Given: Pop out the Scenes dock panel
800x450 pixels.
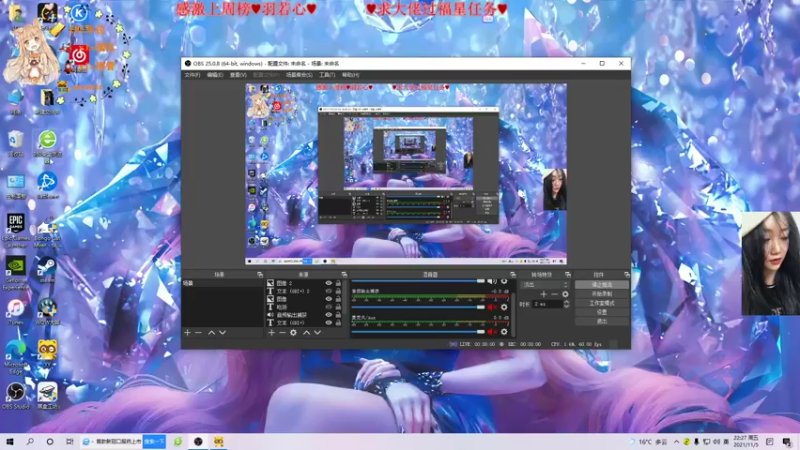Looking at the screenshot, I should point(260,274).
